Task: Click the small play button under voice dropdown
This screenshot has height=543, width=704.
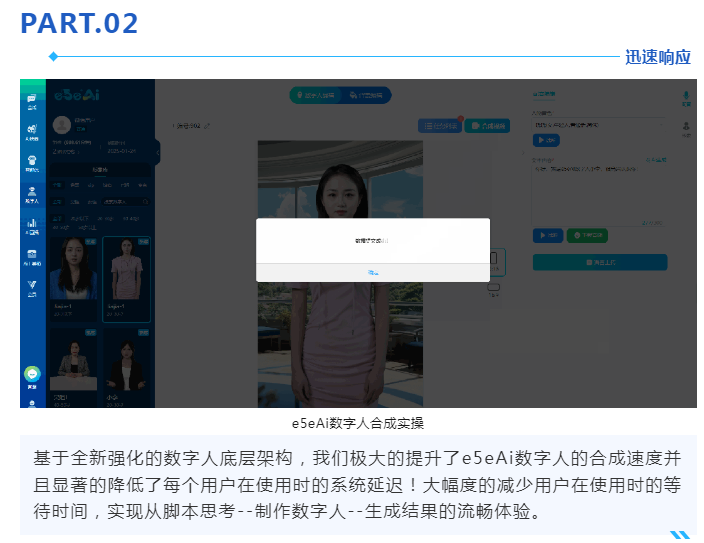Action: pos(546,140)
